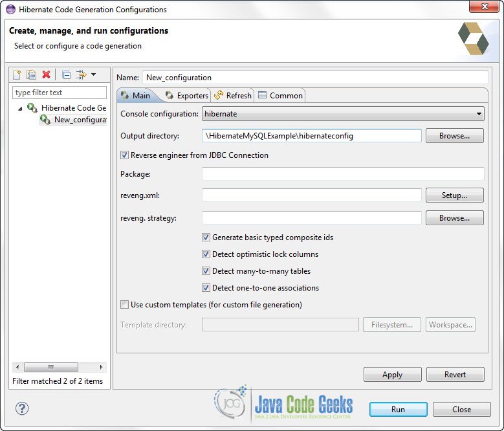This screenshot has height=431, width=504.
Task: Delete selected configuration with red X
Action: (47, 74)
